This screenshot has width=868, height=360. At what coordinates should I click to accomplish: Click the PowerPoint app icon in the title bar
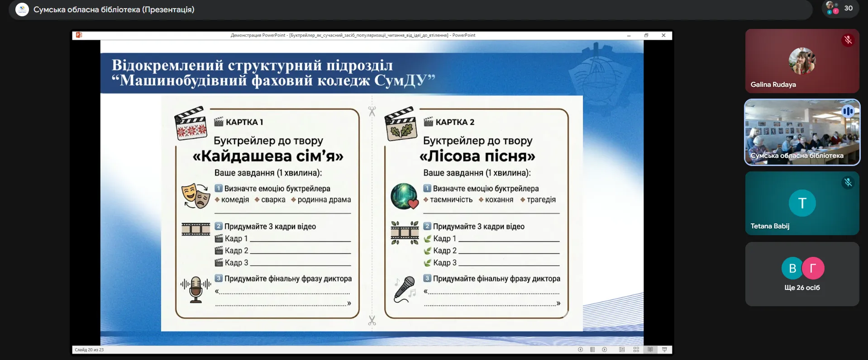click(79, 35)
